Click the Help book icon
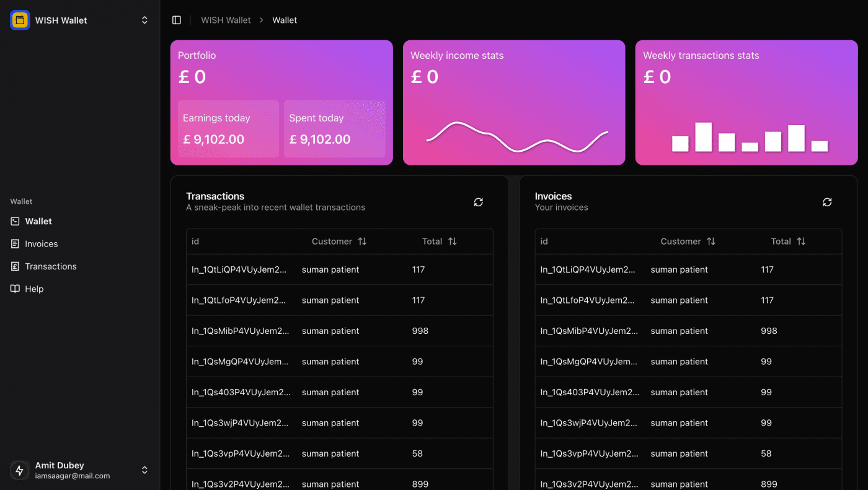 click(15, 289)
